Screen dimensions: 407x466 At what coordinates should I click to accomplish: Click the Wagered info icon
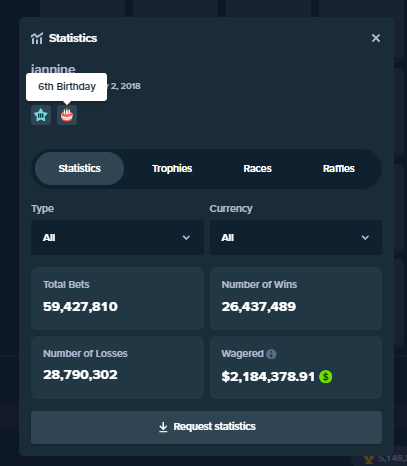click(x=271, y=354)
